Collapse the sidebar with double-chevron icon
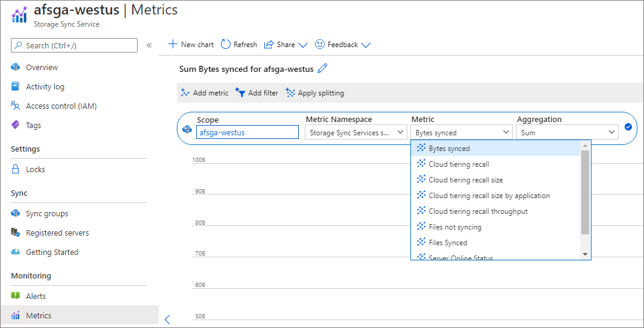Viewport: 644px width, 328px height. click(x=149, y=45)
